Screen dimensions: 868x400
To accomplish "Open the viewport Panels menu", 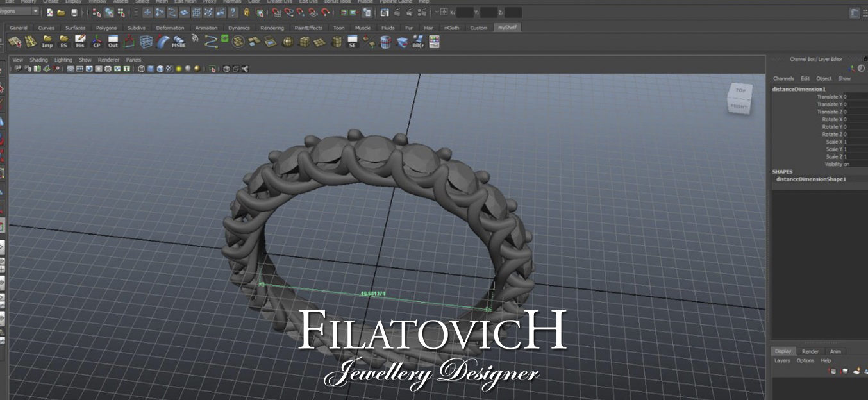I will [133, 60].
